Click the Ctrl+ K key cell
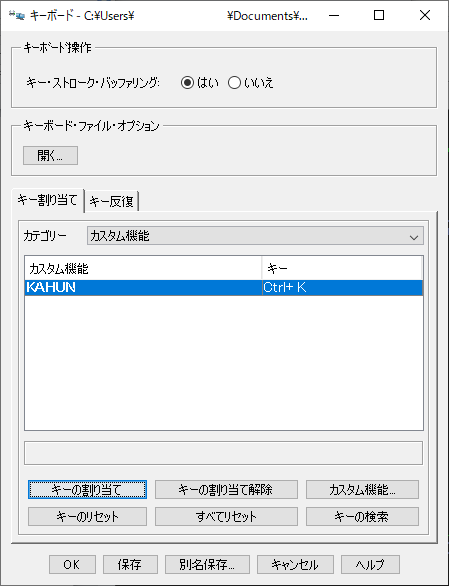This screenshot has width=449, height=586. (342, 287)
